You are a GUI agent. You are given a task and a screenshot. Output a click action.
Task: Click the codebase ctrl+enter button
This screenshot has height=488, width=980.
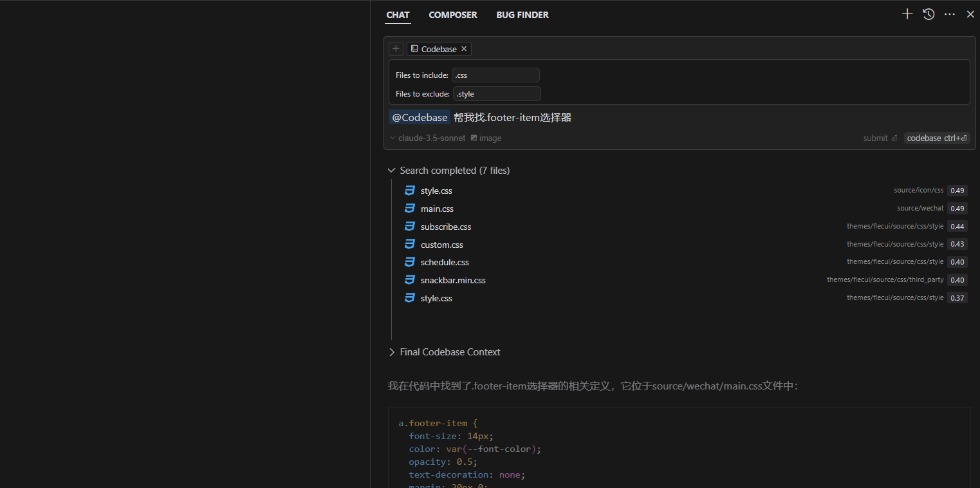(936, 138)
